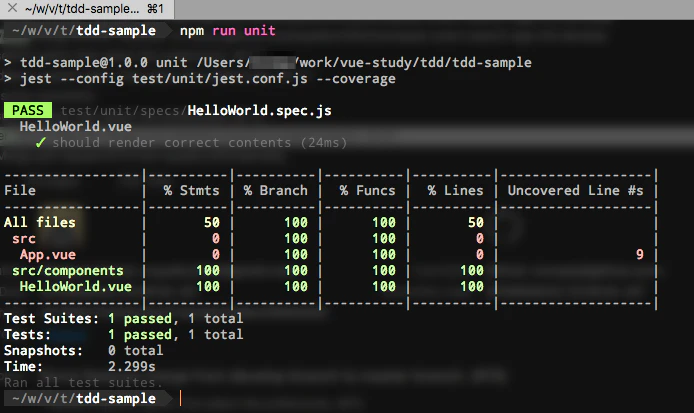Click the 'App.vue' row label
This screenshot has height=413, width=694.
(x=48, y=255)
